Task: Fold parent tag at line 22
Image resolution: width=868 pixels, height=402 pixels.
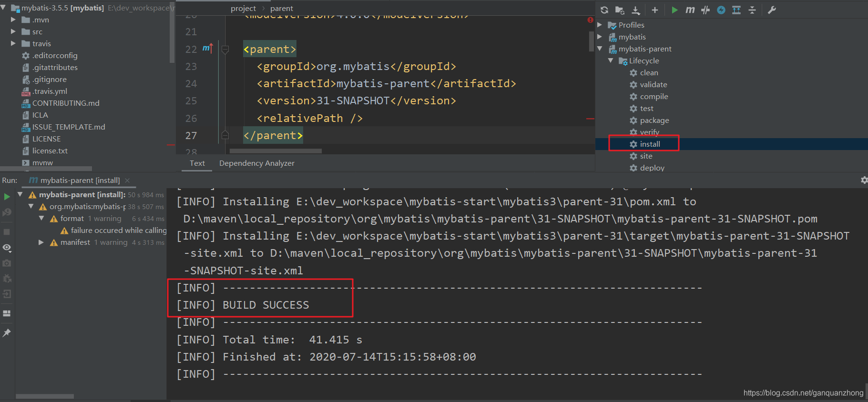Action: pyautogui.click(x=225, y=49)
